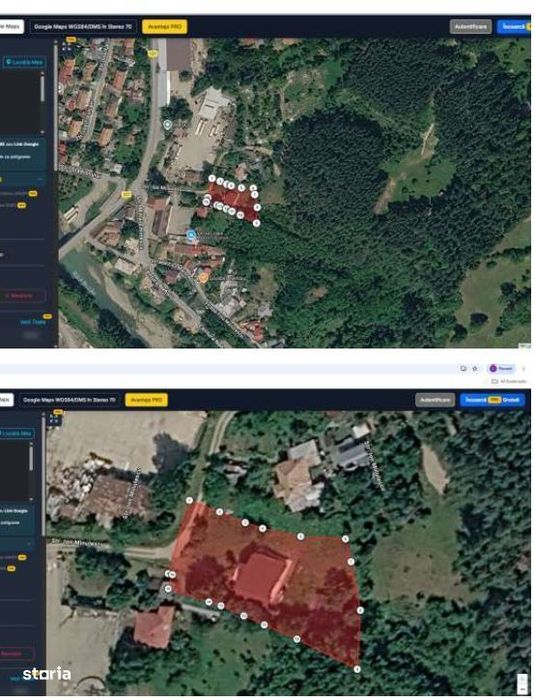Image resolution: width=534 pixels, height=699 pixels.
Task: Click dark coordinates text area in upper sidebar
Action: point(20,103)
